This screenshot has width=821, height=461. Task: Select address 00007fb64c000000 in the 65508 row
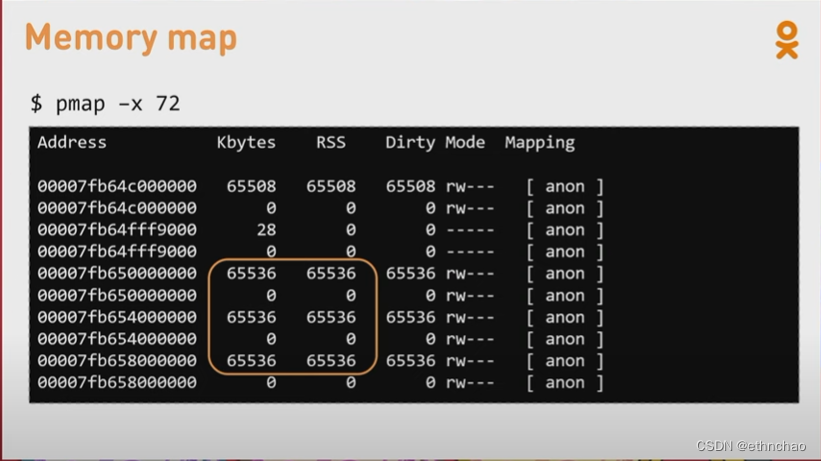pos(117,186)
